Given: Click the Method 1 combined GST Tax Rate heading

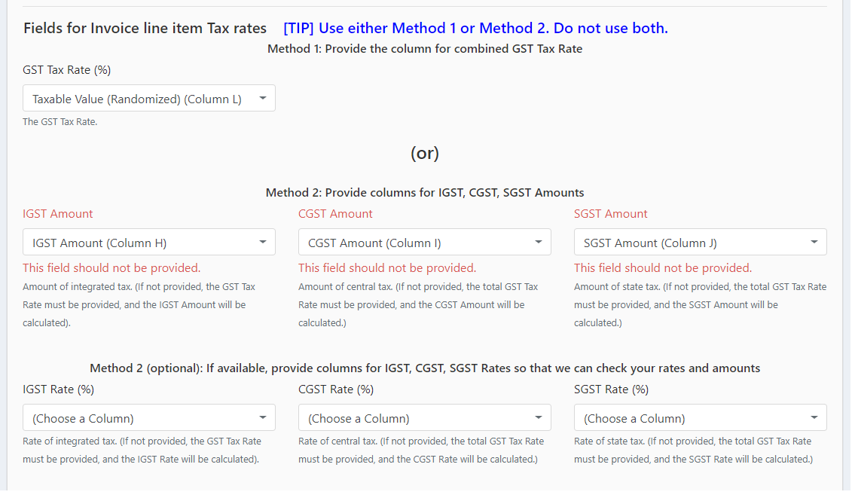Looking at the screenshot, I should tap(425, 49).
